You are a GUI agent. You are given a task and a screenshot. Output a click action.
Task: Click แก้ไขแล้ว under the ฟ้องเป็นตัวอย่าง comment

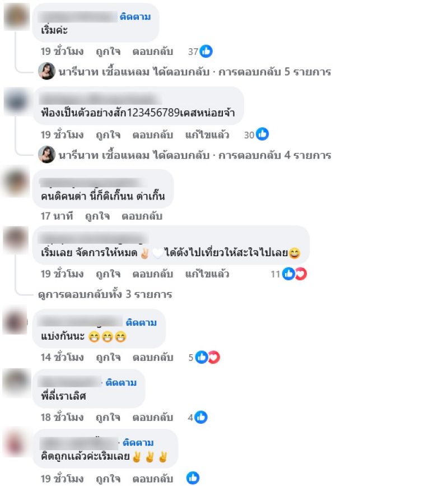(207, 135)
